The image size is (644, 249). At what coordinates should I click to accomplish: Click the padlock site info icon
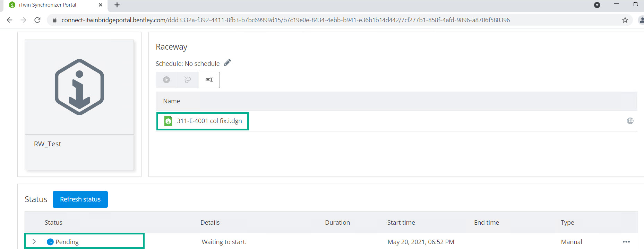pos(54,20)
